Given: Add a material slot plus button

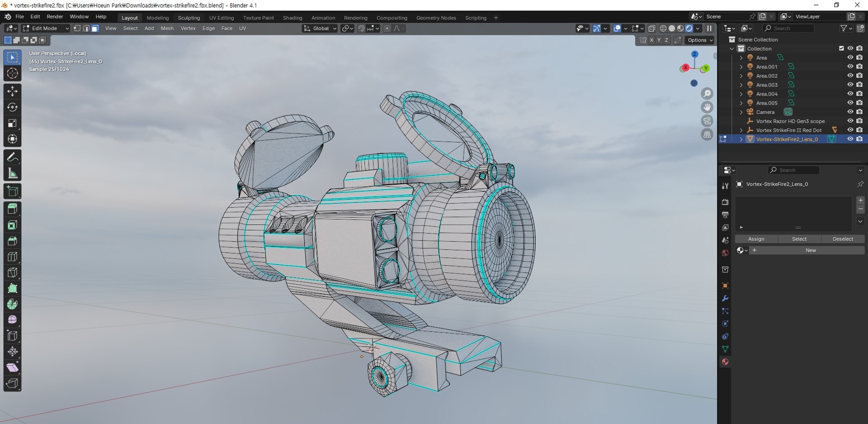Looking at the screenshot, I should point(860,200).
